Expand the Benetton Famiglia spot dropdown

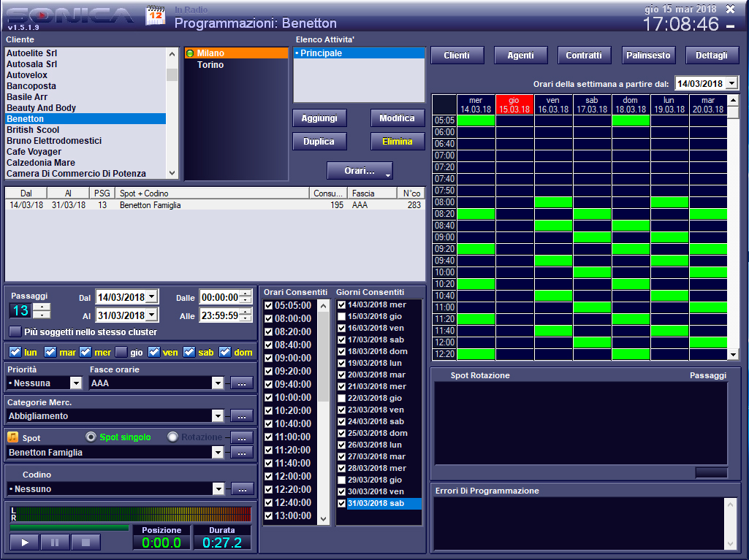click(x=217, y=453)
